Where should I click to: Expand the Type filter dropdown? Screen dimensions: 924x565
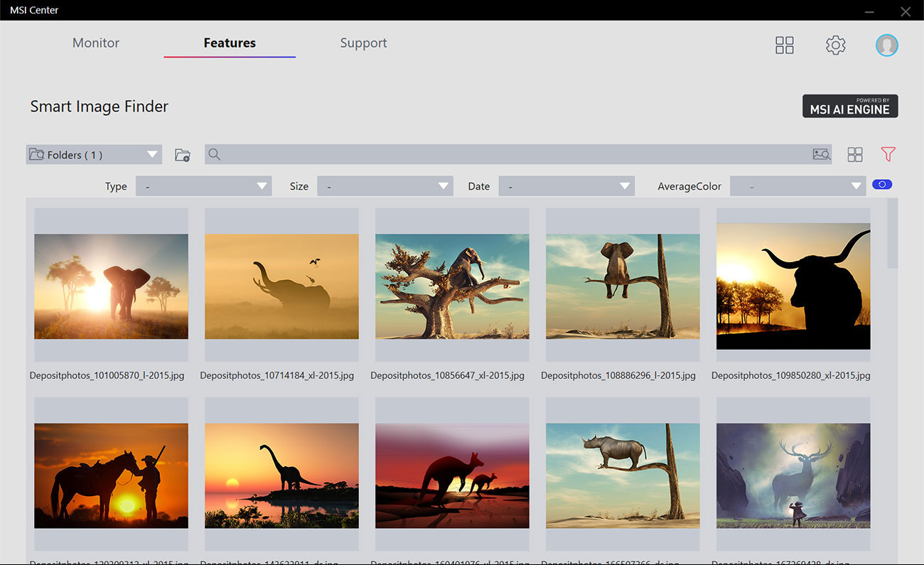(203, 186)
